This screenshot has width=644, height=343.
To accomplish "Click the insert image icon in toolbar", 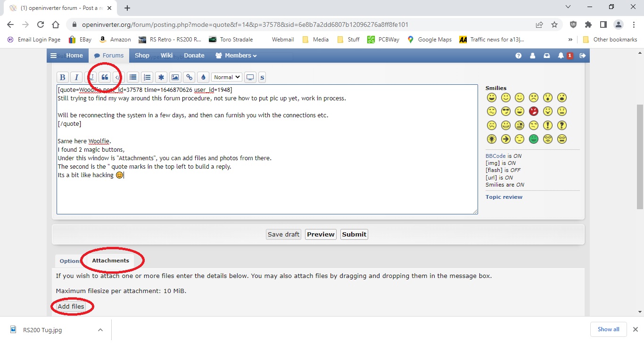I will point(175,77).
